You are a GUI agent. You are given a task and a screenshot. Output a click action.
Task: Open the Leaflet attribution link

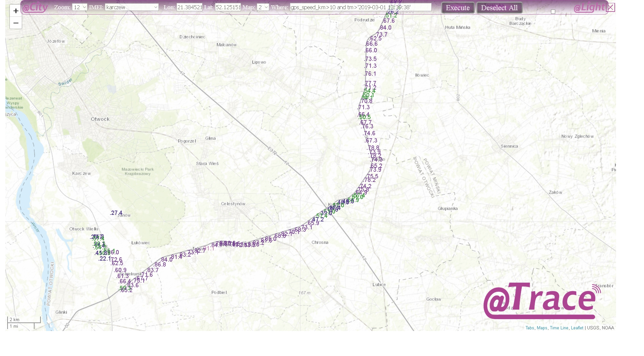click(x=577, y=328)
